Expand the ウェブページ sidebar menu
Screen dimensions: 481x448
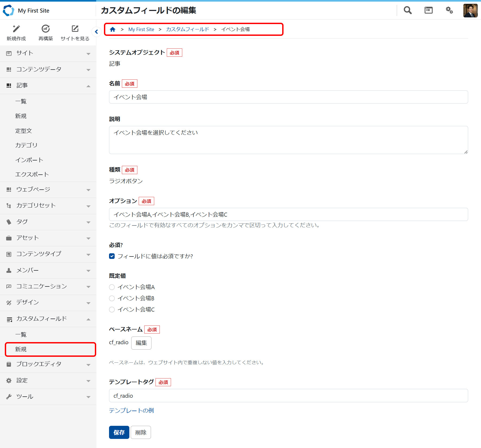click(x=48, y=190)
